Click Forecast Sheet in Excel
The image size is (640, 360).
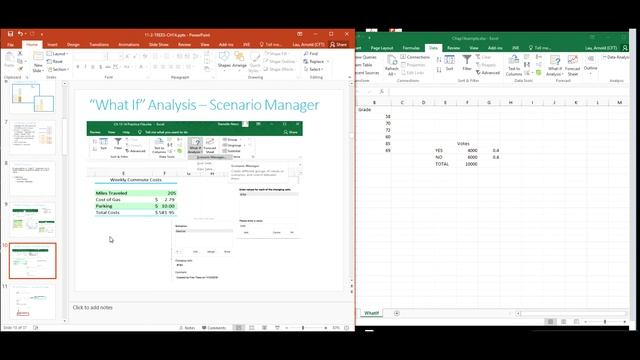[x=572, y=65]
